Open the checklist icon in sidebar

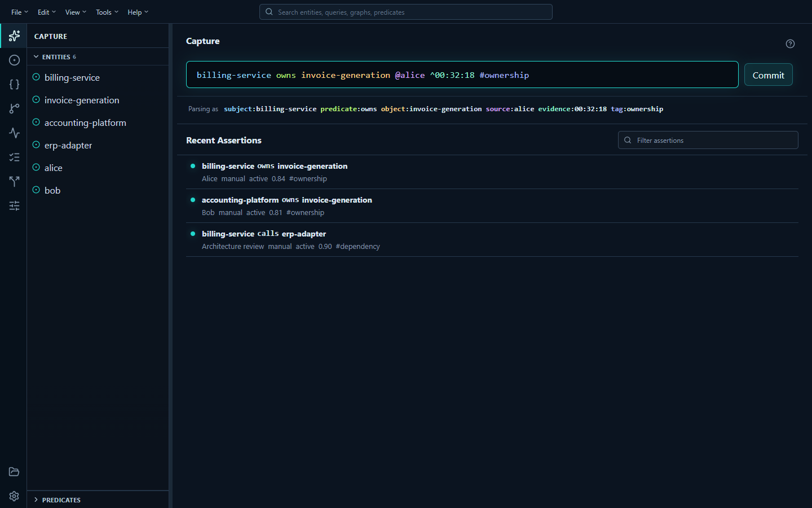[14, 157]
